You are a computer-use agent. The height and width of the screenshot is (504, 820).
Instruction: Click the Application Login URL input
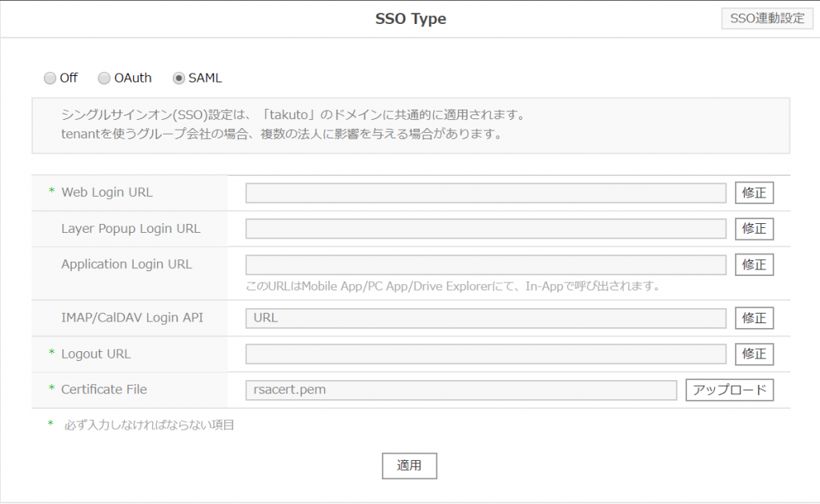(x=485, y=265)
